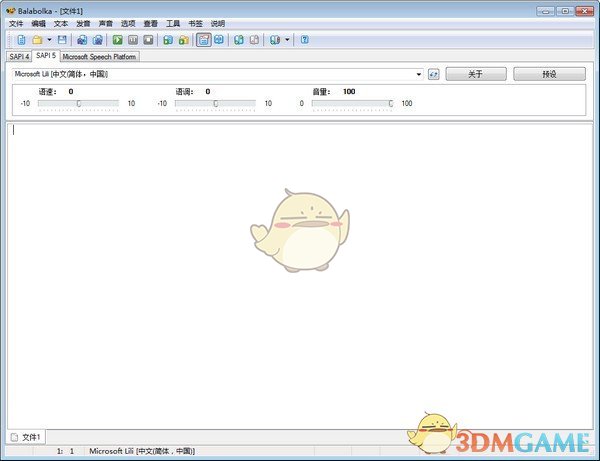Viewport: 600px width, 461px height.
Task: Pause reading with the gray Pause button
Action: [133, 40]
